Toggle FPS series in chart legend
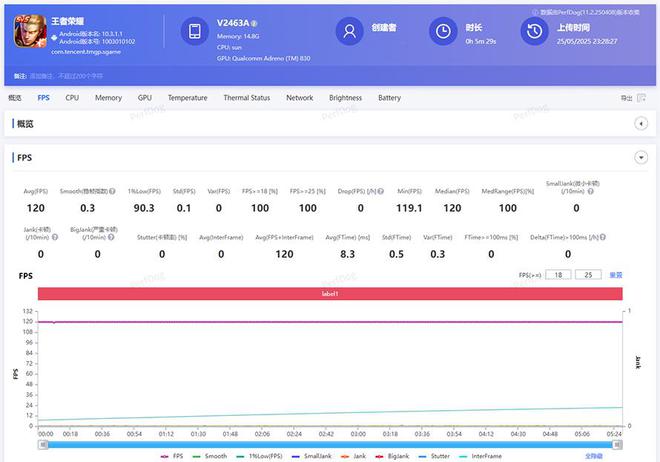Image resolution: width=660 pixels, height=462 pixels. [172, 456]
